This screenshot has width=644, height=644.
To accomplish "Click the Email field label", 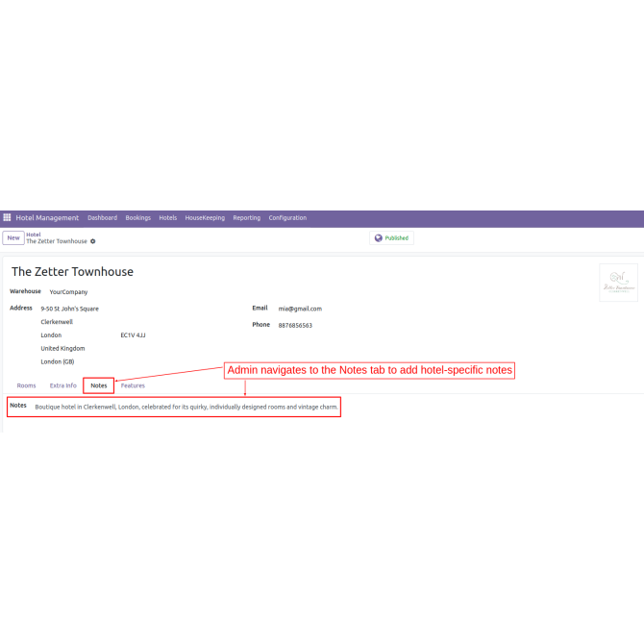I will click(x=260, y=308).
